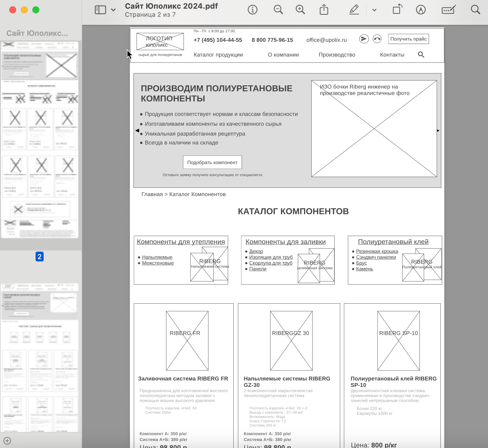Click the send message icon in page header
This screenshot has width=488, height=448.
pos(364,39)
